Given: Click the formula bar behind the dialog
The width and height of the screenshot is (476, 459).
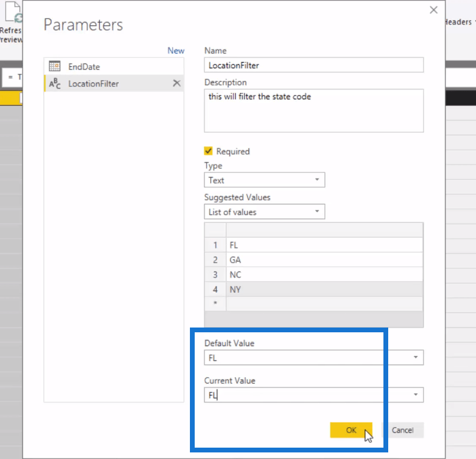Looking at the screenshot, I should 12,77.
